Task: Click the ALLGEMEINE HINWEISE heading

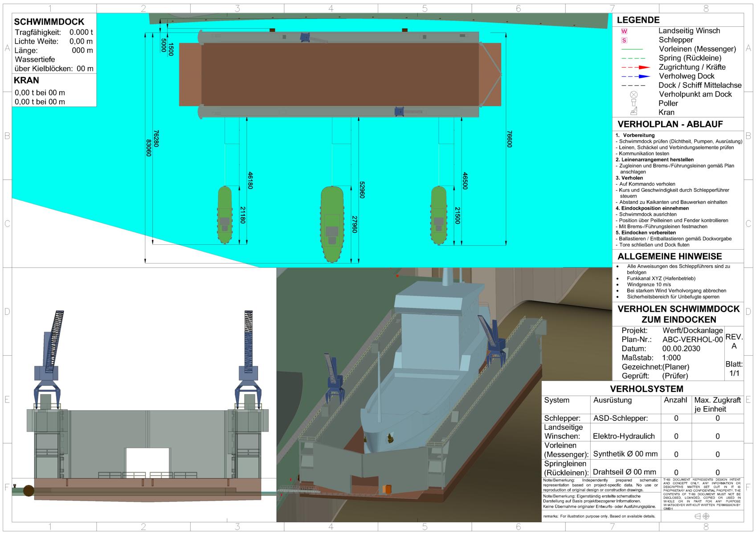Action: tap(670, 257)
